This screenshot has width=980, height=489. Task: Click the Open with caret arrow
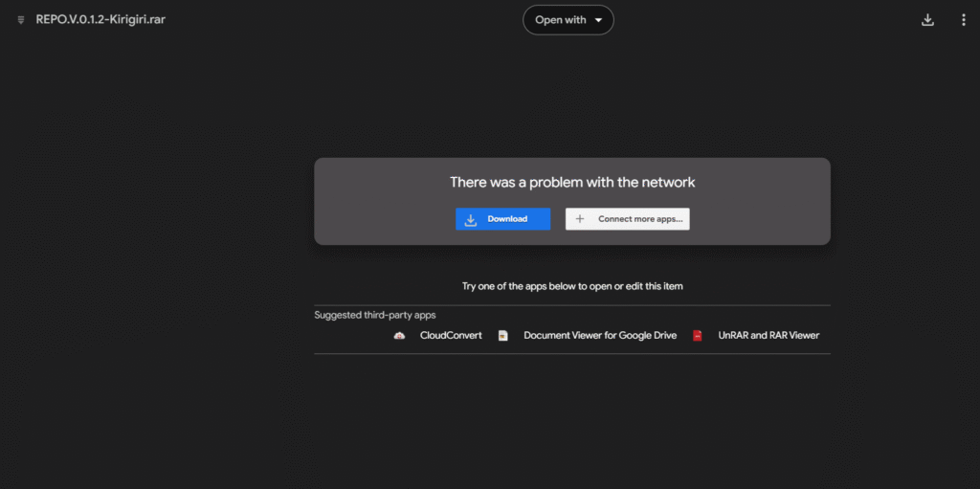(x=598, y=20)
